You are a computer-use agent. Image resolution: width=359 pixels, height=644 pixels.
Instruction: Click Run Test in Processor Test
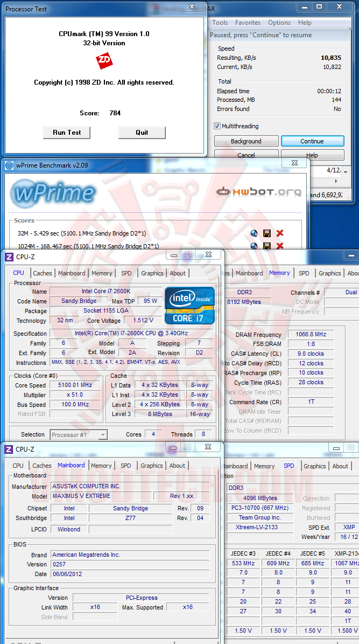coord(67,132)
